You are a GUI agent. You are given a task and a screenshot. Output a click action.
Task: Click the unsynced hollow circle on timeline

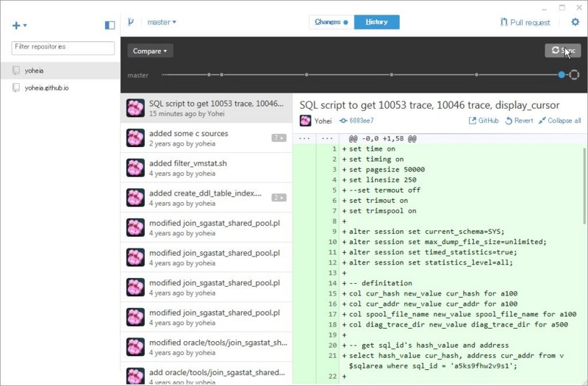click(x=574, y=75)
